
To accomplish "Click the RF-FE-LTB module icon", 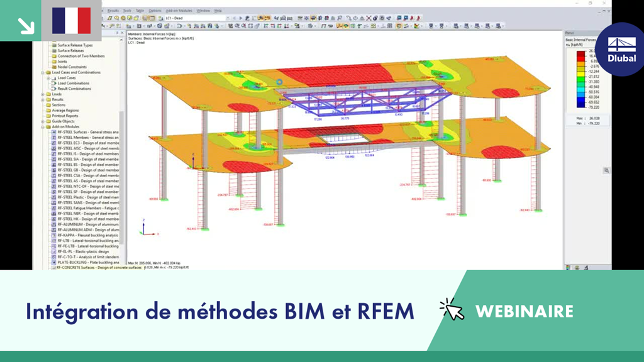I will coord(54,246).
